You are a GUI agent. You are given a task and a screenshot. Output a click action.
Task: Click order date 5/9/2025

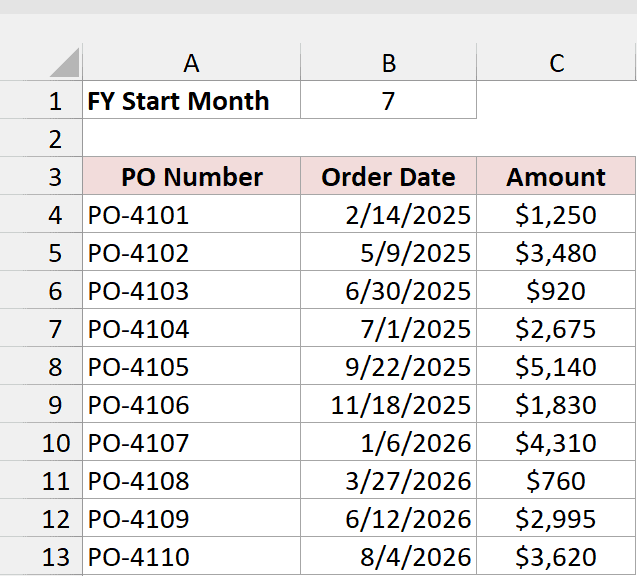coord(388,252)
